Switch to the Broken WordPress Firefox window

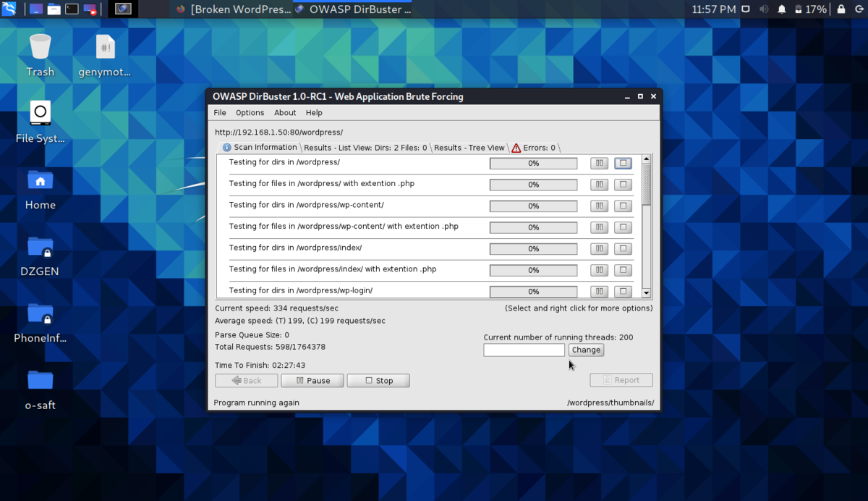click(234, 9)
